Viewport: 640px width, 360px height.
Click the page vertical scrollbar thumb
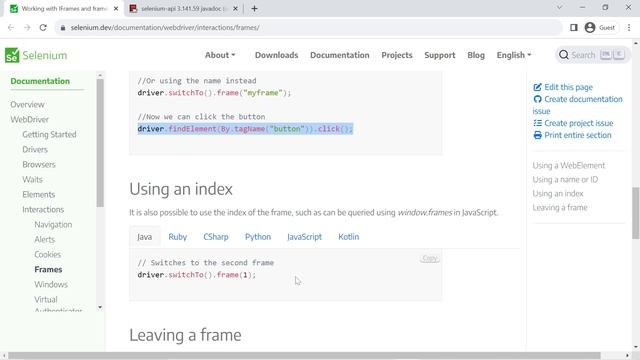(636, 213)
